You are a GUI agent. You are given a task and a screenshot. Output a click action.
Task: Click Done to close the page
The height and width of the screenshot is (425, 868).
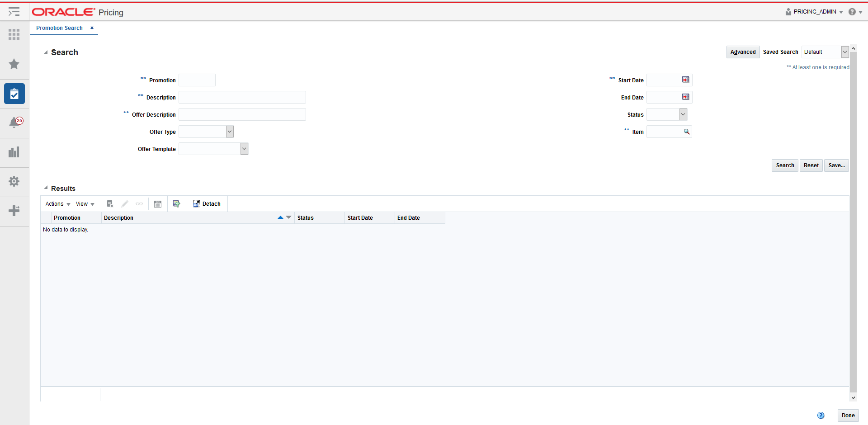848,416
